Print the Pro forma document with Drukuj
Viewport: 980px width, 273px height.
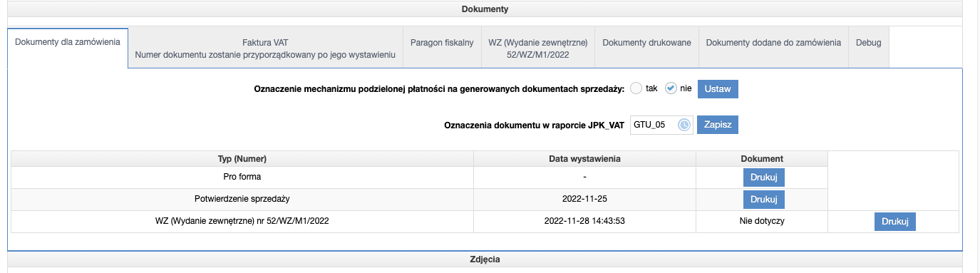763,177
